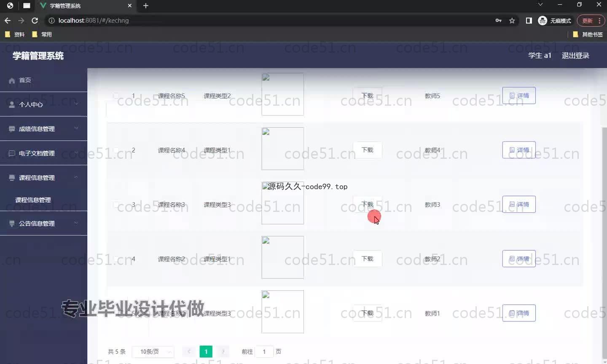
Task: Click 下载 for 课程名称4
Action: pos(368,150)
